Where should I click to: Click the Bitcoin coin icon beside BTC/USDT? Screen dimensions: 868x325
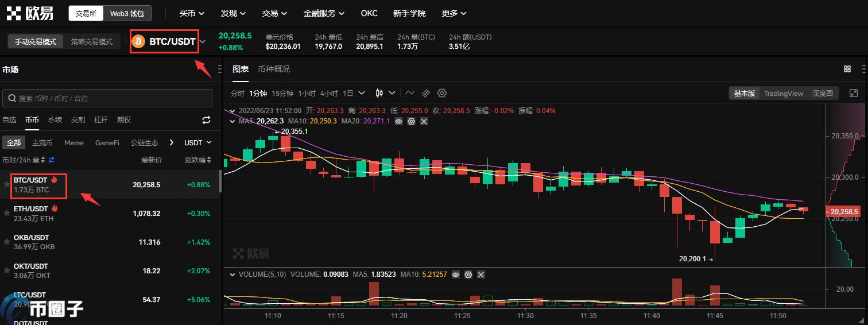point(138,41)
